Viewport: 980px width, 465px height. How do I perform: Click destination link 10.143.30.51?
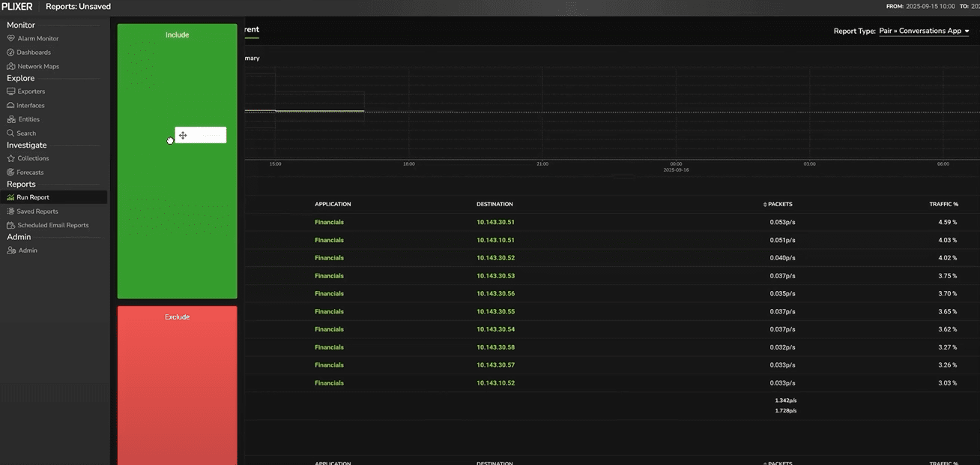pos(495,223)
